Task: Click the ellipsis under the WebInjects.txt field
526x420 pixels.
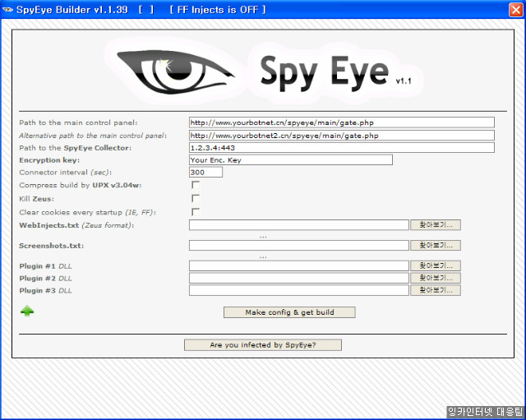Action: tap(263, 238)
